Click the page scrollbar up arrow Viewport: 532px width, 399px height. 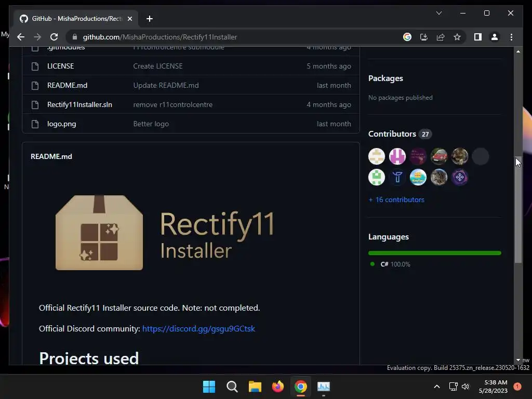tap(518, 51)
